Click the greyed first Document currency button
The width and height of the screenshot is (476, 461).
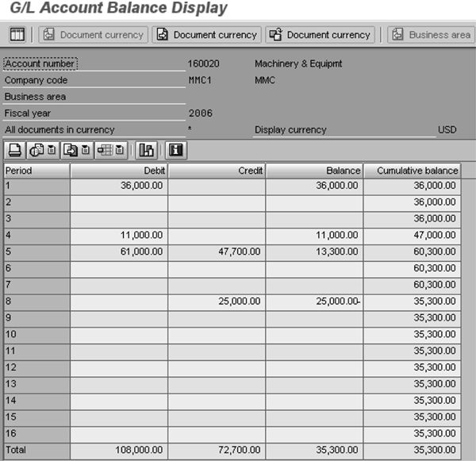point(93,35)
